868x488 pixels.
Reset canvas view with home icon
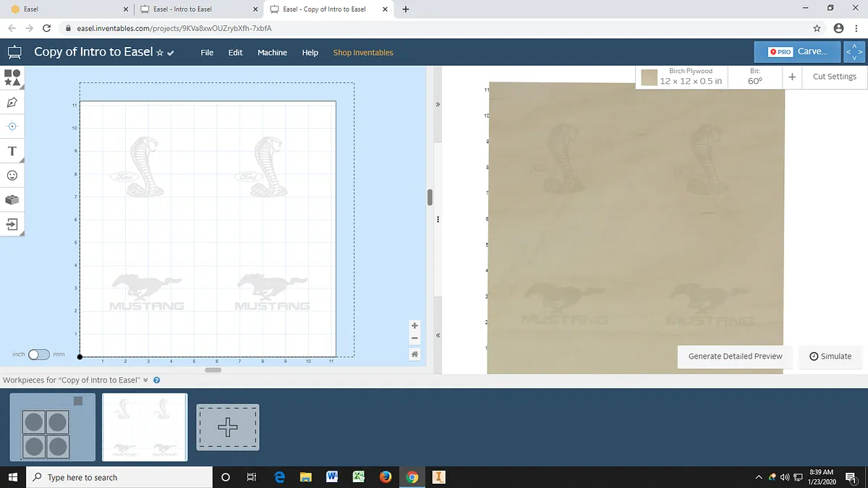click(414, 354)
